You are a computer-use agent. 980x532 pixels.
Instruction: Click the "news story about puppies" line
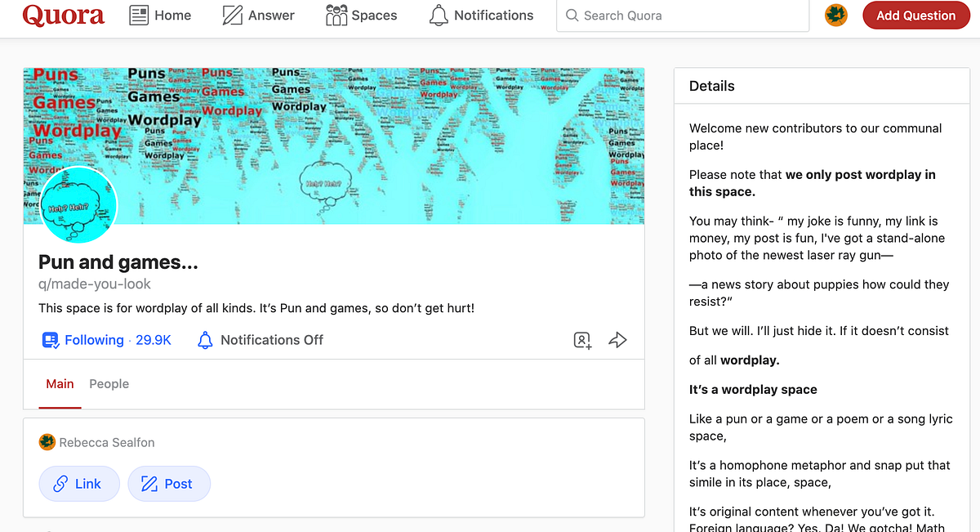click(819, 293)
